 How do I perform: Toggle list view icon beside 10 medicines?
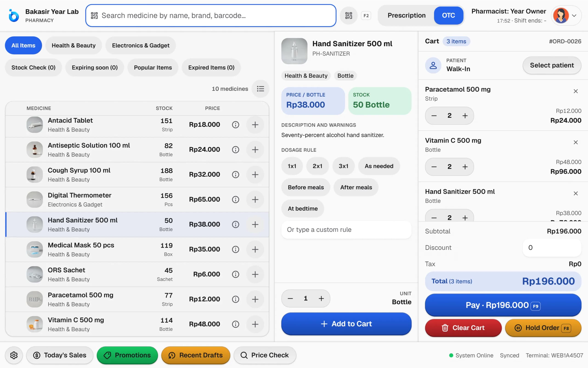click(x=260, y=89)
